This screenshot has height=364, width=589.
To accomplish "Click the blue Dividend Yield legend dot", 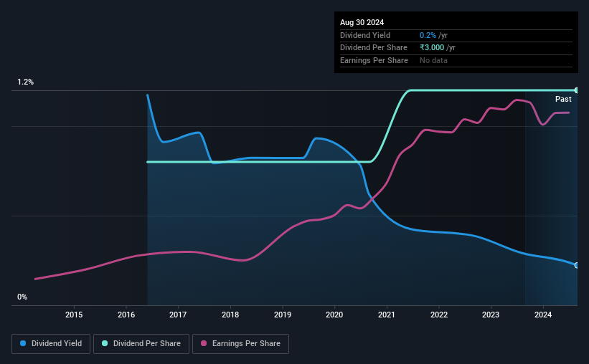I will [23, 343].
